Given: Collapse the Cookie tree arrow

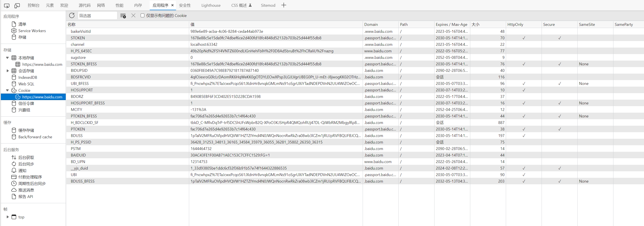Looking at the screenshot, I should click(x=8, y=90).
